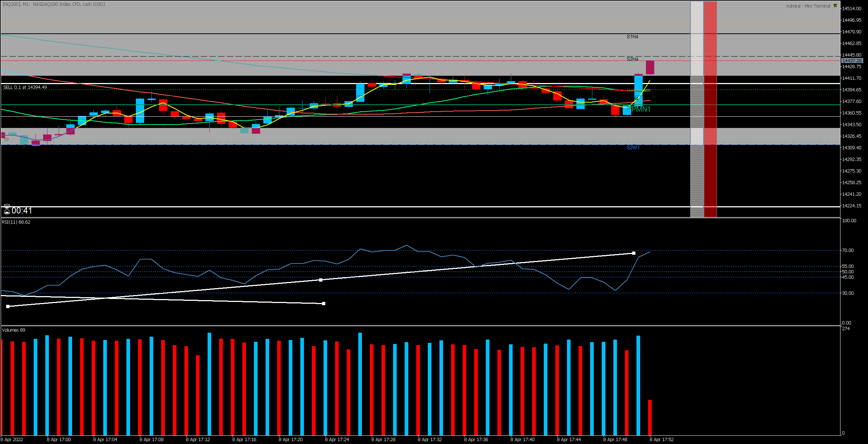Click the SELL 0.1 at 14394.49 order label

tap(25, 87)
